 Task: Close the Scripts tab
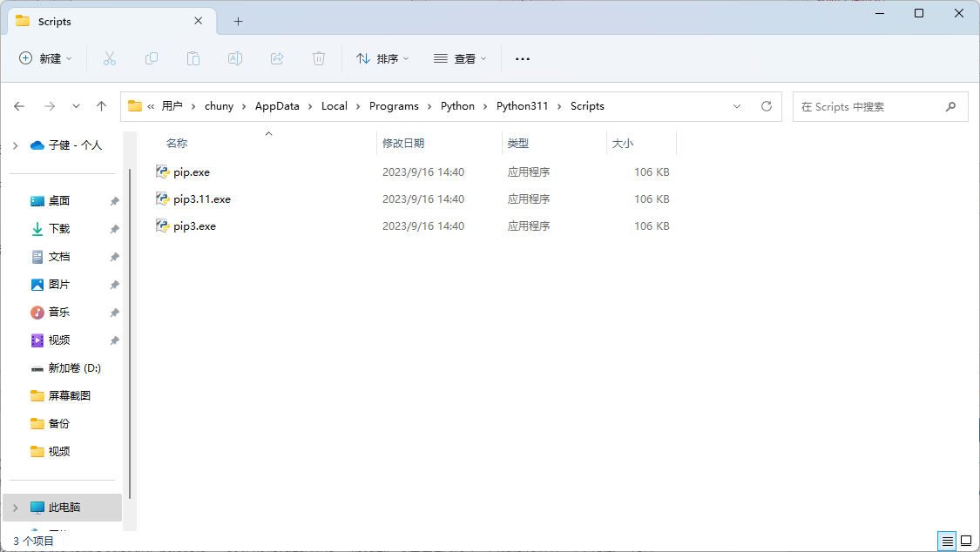(198, 21)
